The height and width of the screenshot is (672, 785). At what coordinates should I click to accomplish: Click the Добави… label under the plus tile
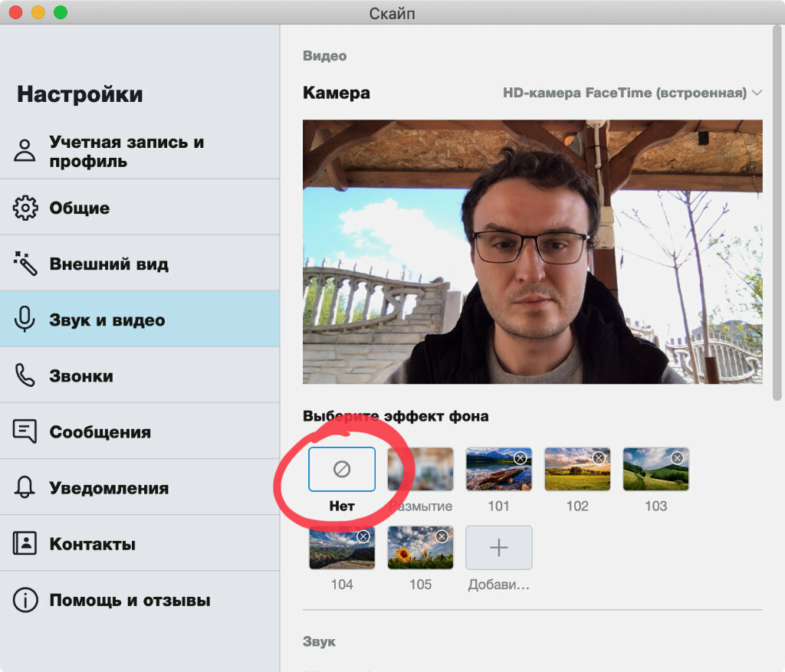tap(498, 585)
